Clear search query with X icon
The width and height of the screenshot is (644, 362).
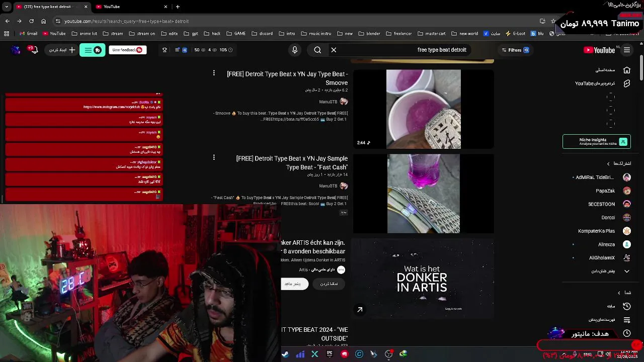(x=334, y=50)
